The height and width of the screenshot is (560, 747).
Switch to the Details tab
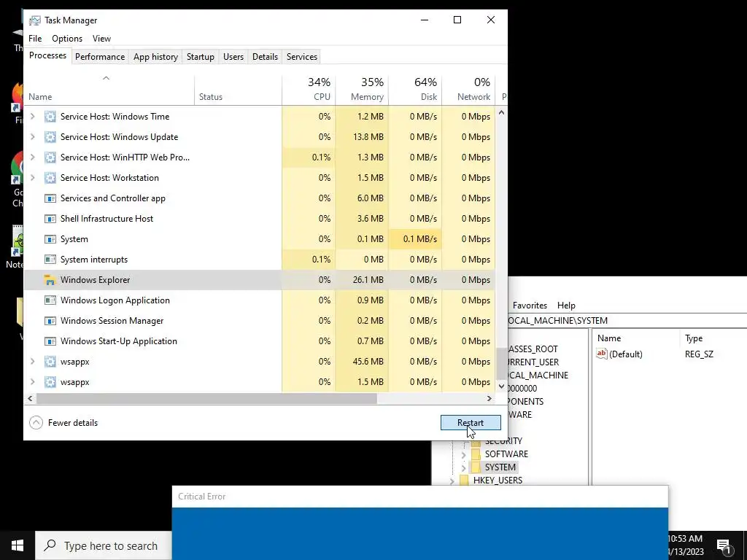click(265, 57)
